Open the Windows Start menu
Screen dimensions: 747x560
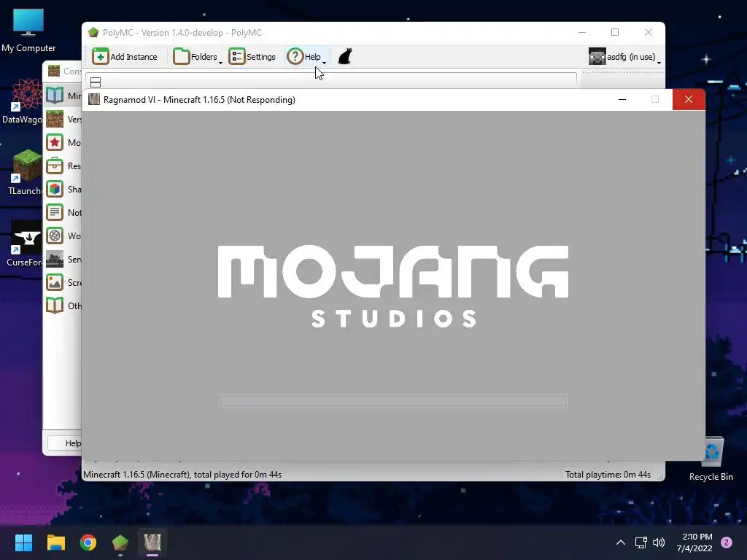[x=23, y=542]
